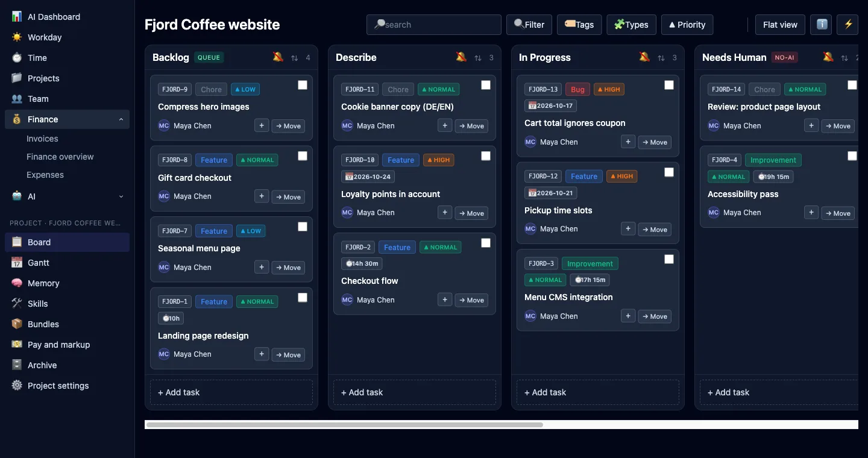Click plus button on Checkout flow card
Viewport: 868px width, 458px height.
click(445, 300)
